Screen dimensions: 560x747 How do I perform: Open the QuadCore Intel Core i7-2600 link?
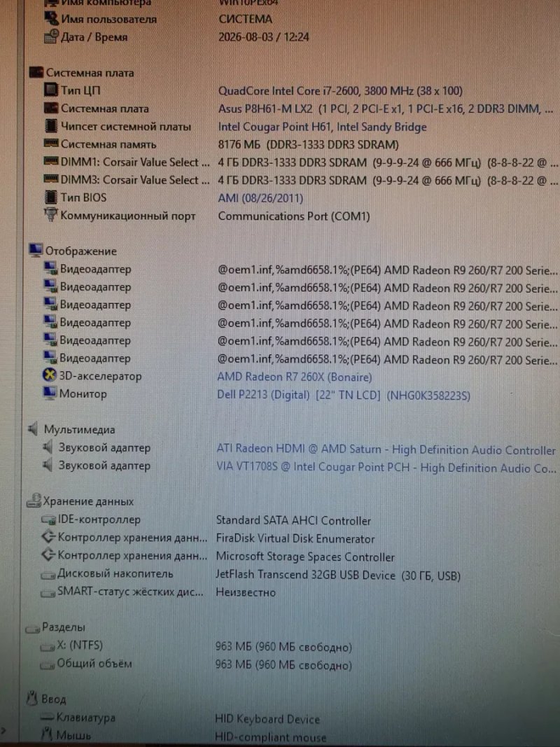click(340, 90)
